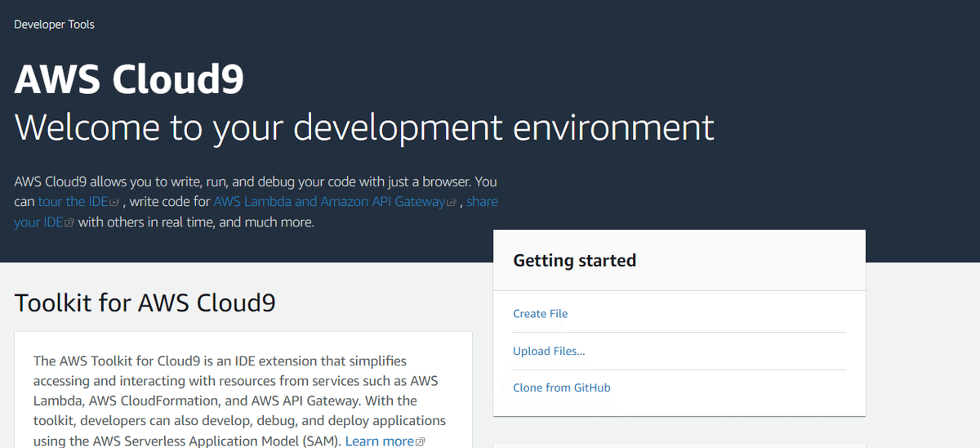
Task: Click Create File in Getting started
Action: pos(540,313)
